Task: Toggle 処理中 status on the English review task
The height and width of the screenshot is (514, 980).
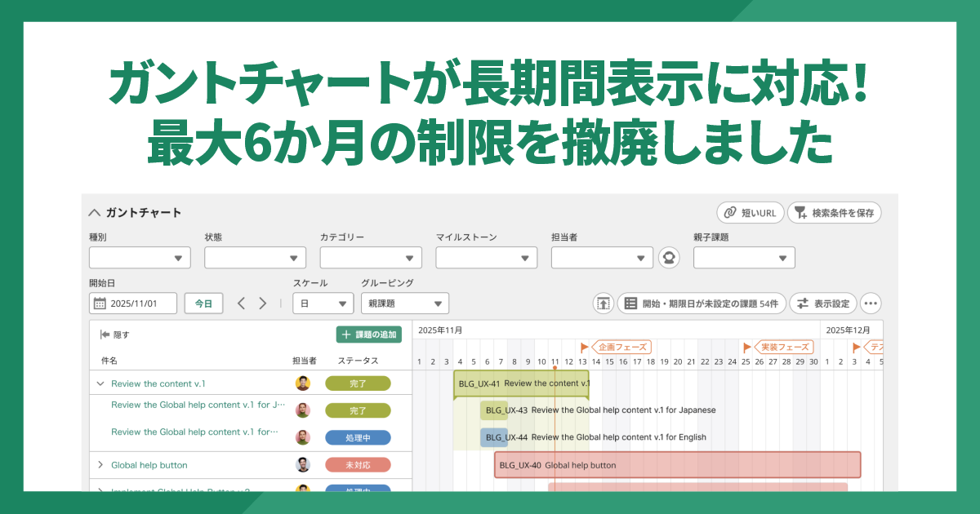Action: pos(359,437)
